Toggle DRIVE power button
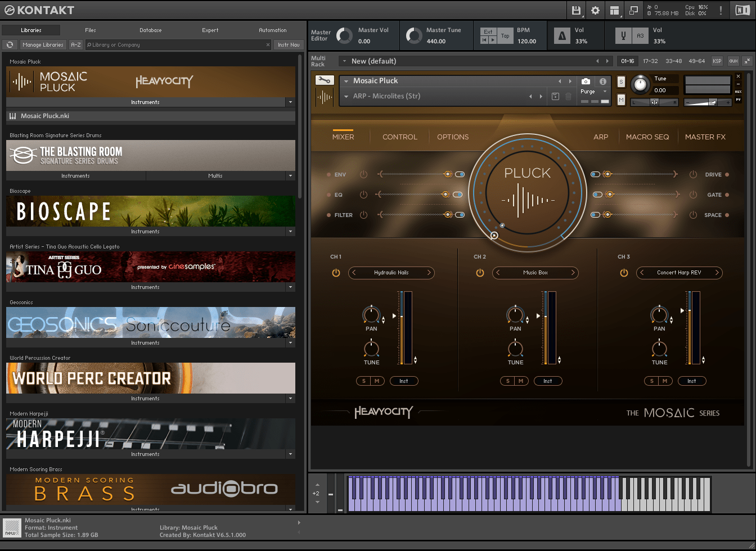The image size is (756, 551). [693, 175]
